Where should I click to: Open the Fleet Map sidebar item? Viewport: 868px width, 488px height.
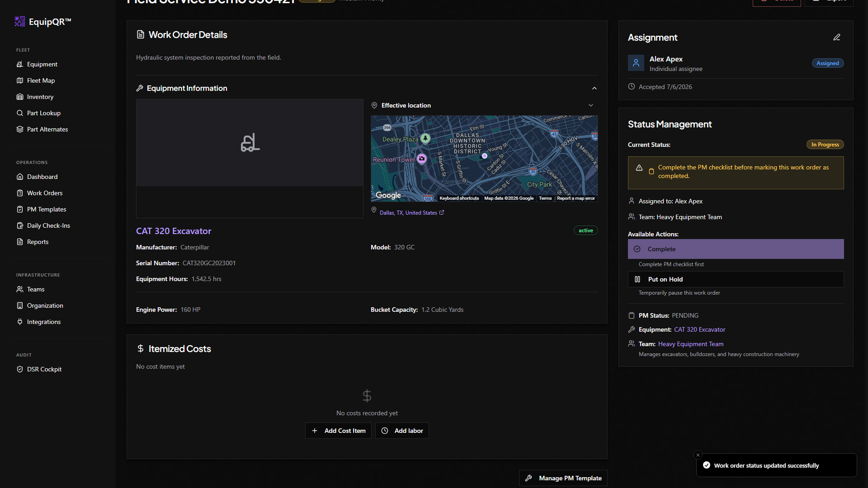[41, 80]
